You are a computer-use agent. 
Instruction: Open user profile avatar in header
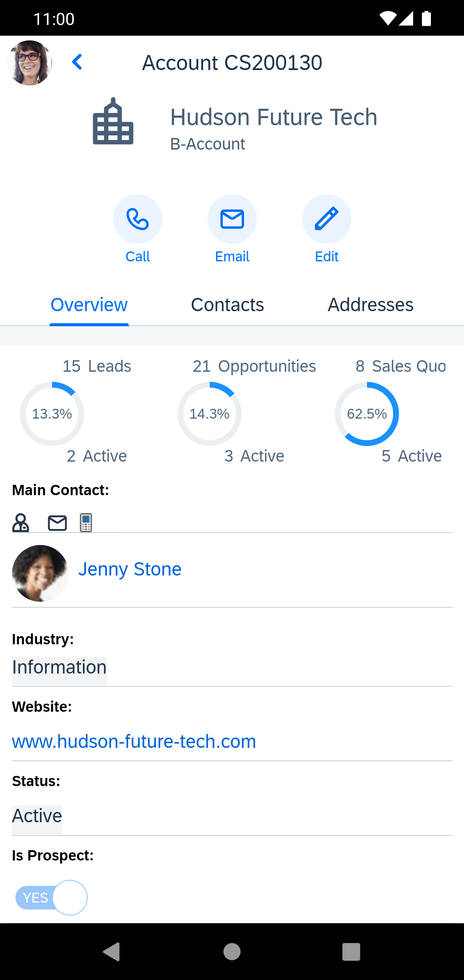point(30,63)
